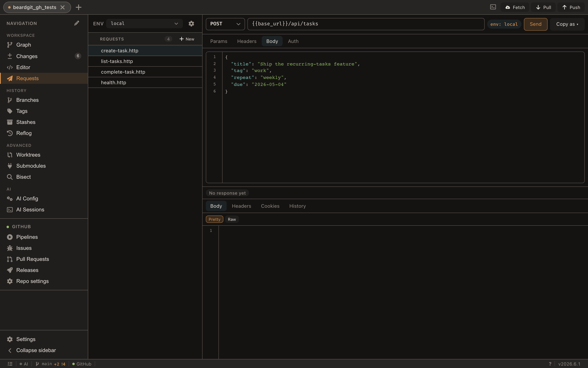Push to remote

(x=571, y=7)
